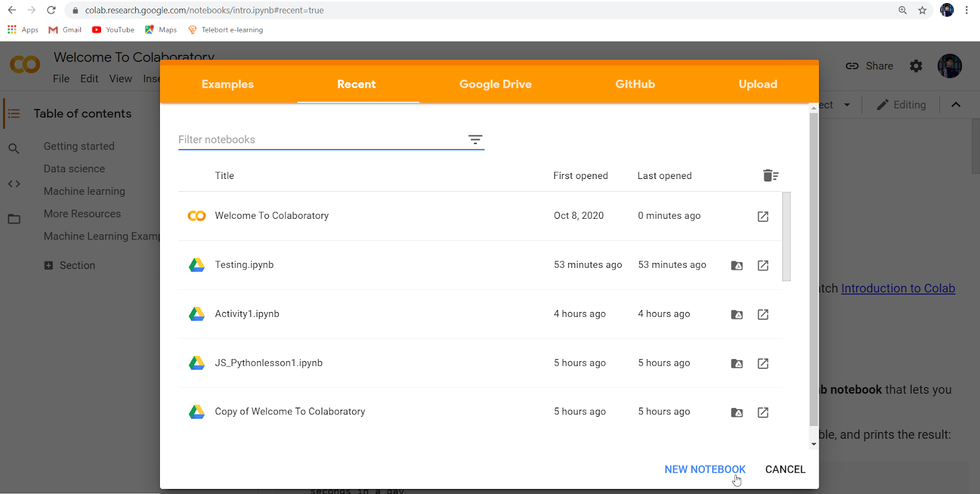
Task: Switch to the GitHub tab
Action: pyautogui.click(x=635, y=85)
